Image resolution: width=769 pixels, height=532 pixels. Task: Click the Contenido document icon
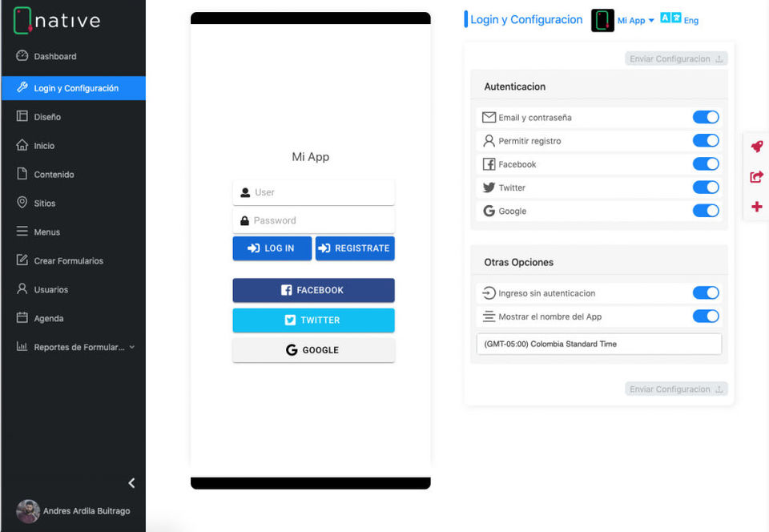(22, 174)
